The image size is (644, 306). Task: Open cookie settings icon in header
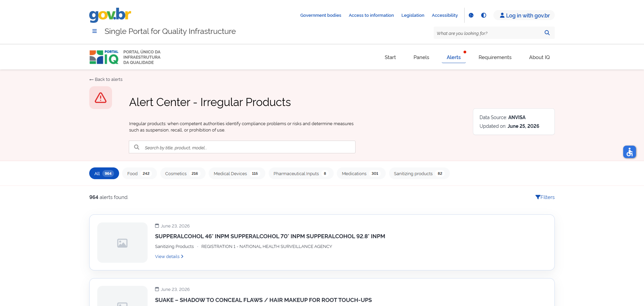pyautogui.click(x=471, y=15)
